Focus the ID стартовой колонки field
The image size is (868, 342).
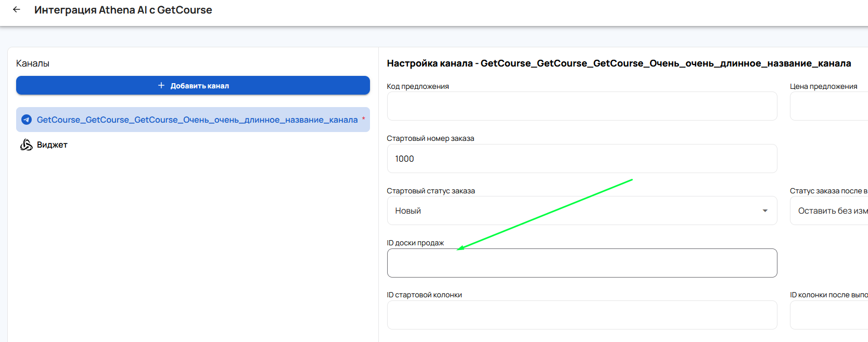point(582,315)
